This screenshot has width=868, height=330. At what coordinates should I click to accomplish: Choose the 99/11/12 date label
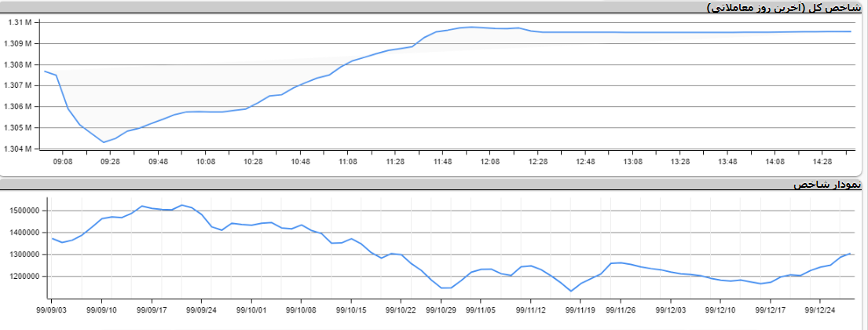(531, 310)
